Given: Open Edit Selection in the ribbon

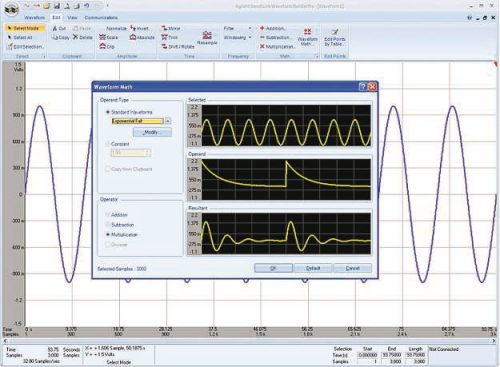Looking at the screenshot, I should tap(25, 47).
